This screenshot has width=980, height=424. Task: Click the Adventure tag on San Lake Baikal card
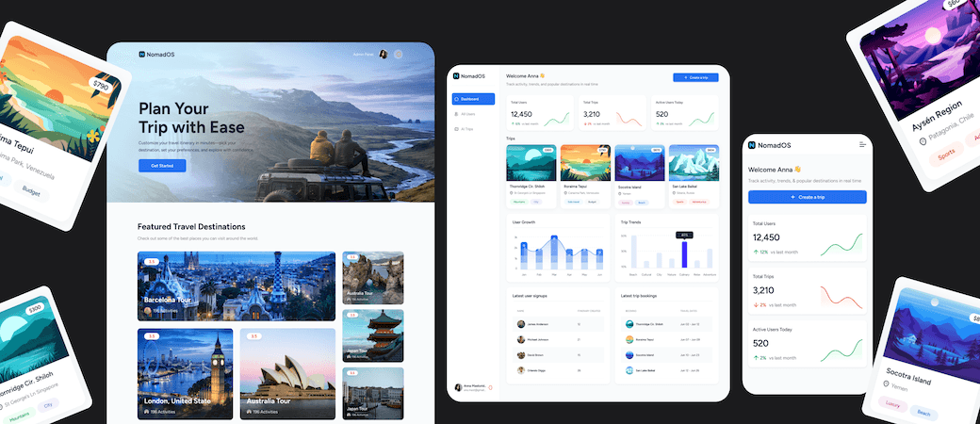pyautogui.click(x=699, y=202)
